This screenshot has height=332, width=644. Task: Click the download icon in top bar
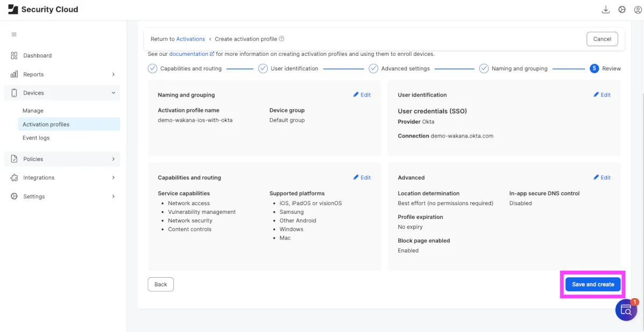[606, 10]
